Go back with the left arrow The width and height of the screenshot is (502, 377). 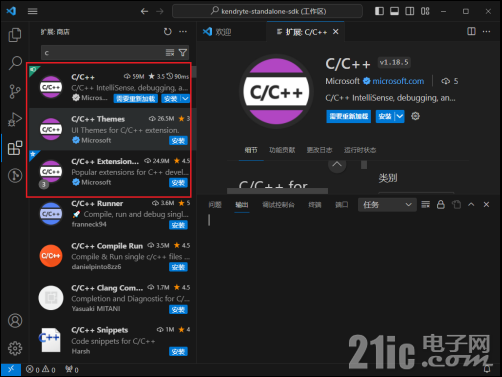pyautogui.click(x=144, y=11)
